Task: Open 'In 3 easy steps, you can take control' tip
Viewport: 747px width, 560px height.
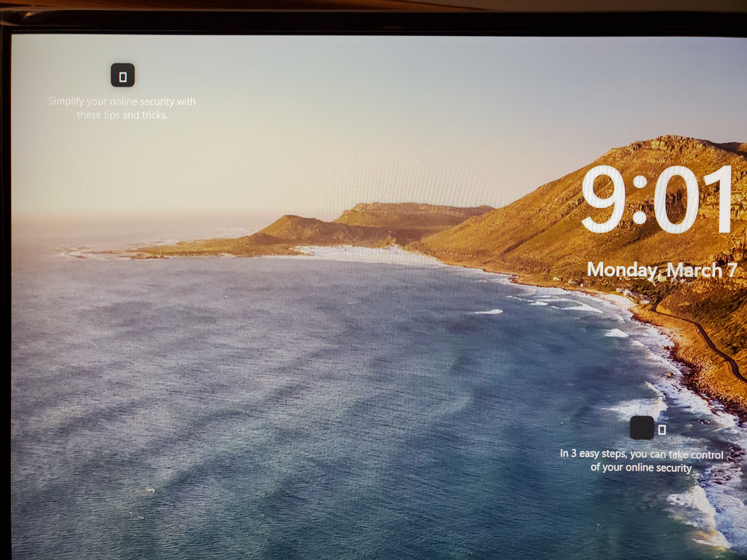Action: pos(641,454)
